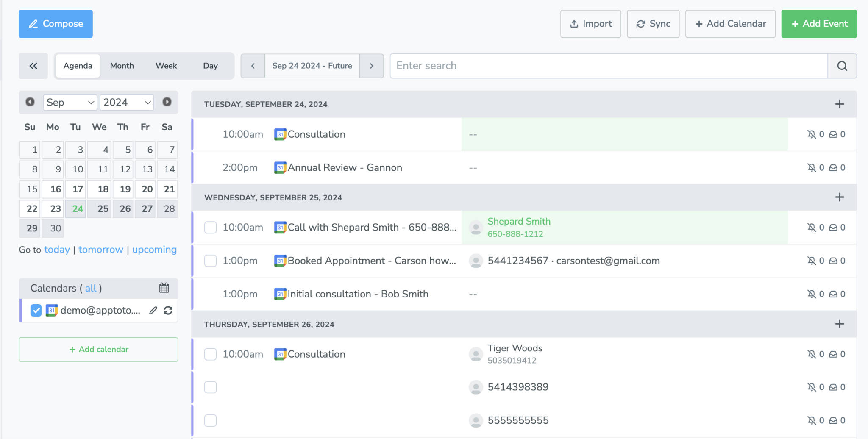The image size is (868, 439).
Task: Click the search magnifier icon
Action: tap(842, 66)
